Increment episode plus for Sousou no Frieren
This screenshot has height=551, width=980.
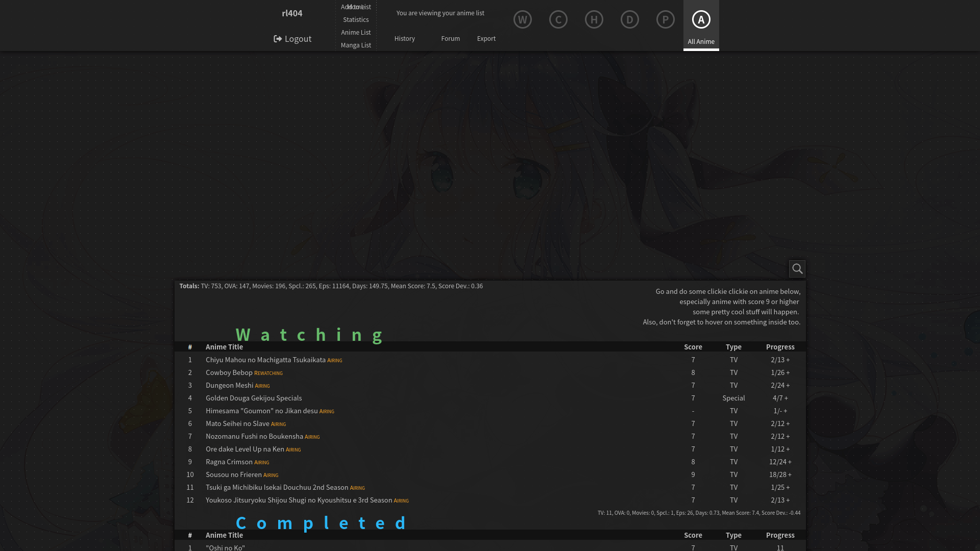tap(790, 474)
